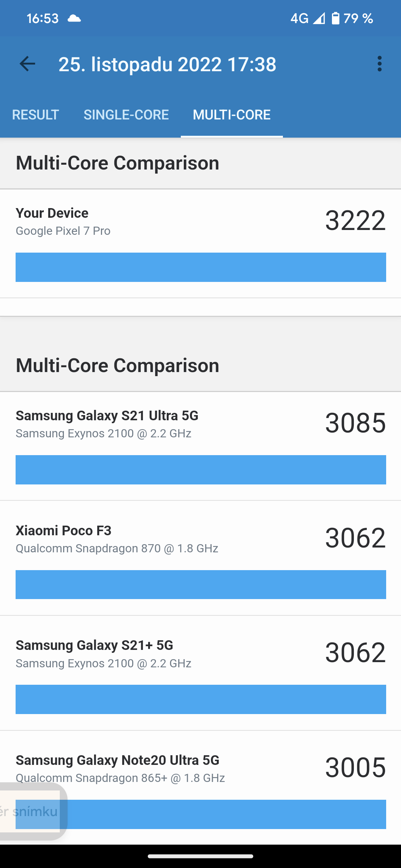Tap the Galaxy S21+ 5G score bar
Image resolution: width=401 pixels, height=868 pixels.
click(x=200, y=700)
